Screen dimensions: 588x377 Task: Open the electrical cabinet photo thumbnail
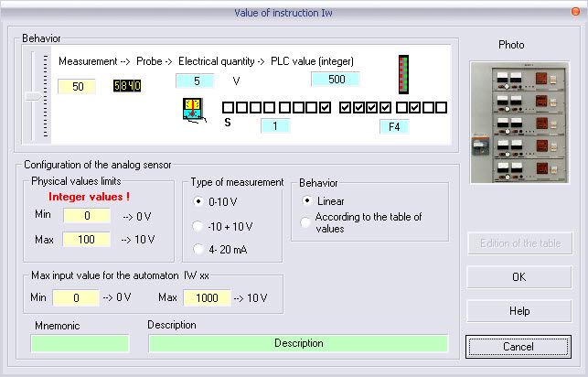[519, 123]
